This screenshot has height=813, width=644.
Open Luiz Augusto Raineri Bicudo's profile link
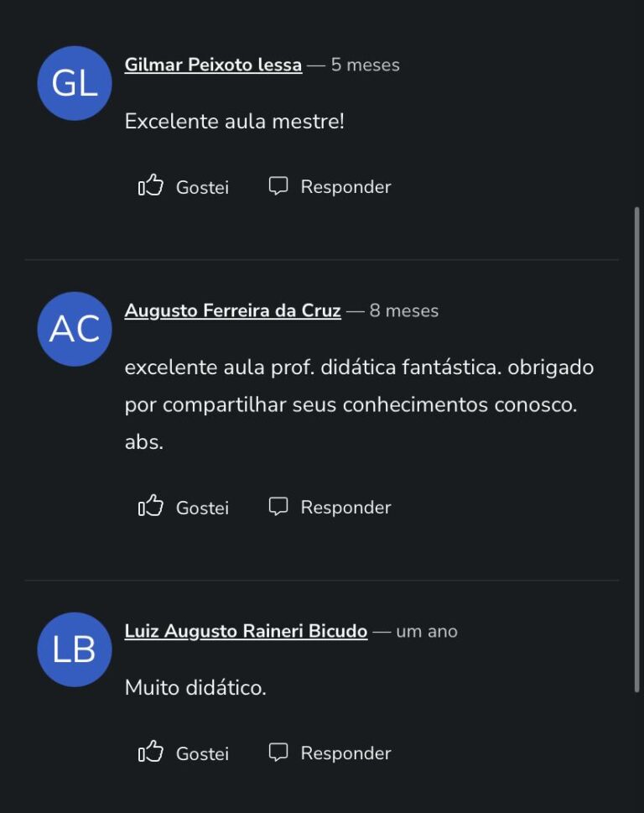point(246,631)
